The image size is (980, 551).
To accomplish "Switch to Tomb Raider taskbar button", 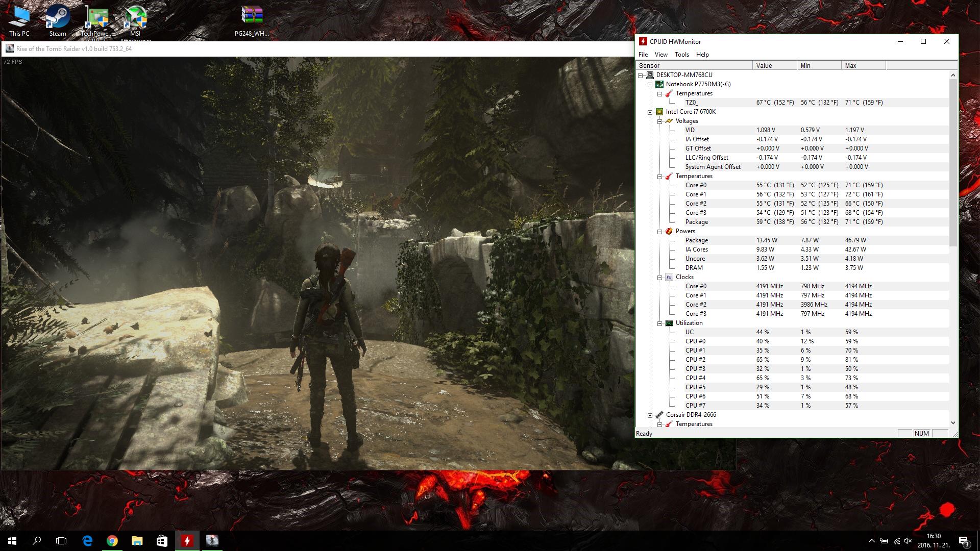I will pyautogui.click(x=212, y=541).
